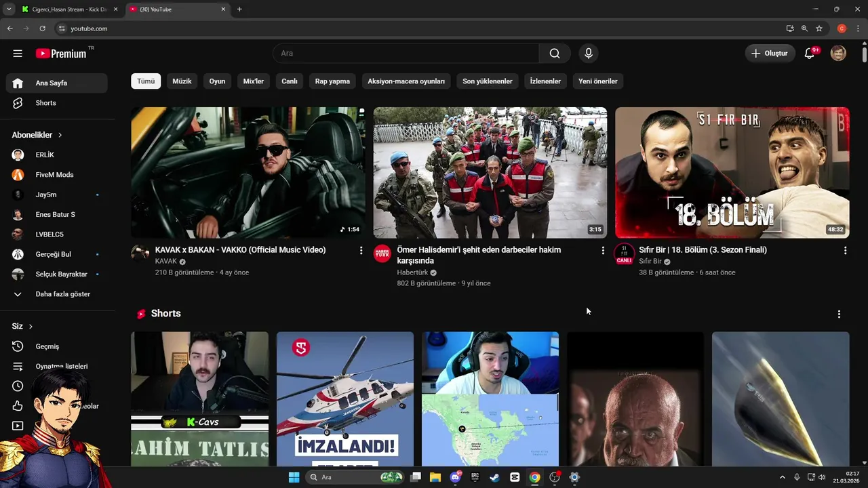868x488 pixels.
Task: Reload the page in Chrome
Action: [x=43, y=28]
